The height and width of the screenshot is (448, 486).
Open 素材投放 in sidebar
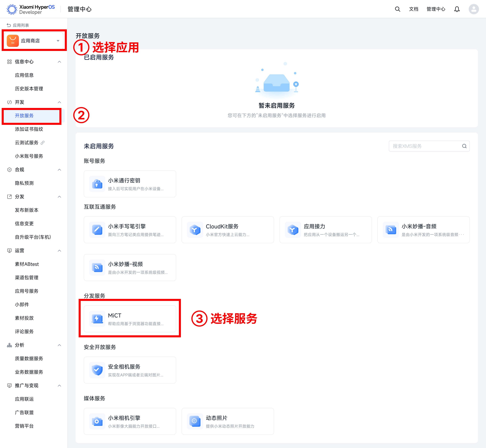click(24, 318)
